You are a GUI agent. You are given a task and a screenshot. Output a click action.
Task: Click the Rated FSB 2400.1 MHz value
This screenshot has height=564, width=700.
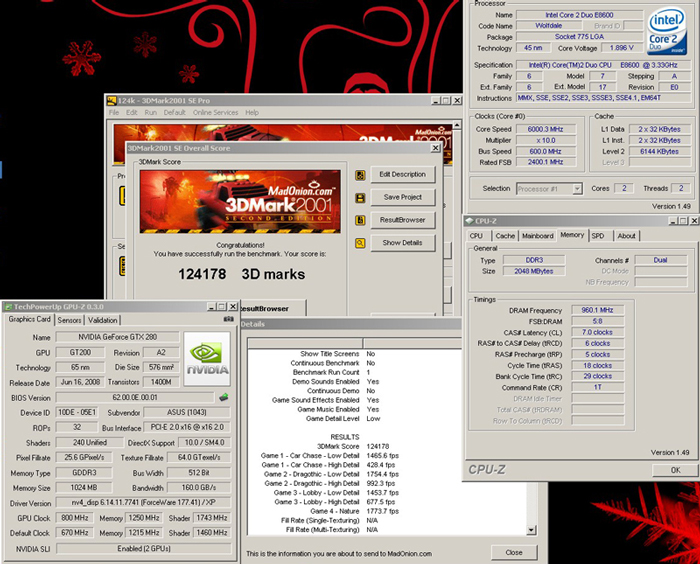coord(546,162)
